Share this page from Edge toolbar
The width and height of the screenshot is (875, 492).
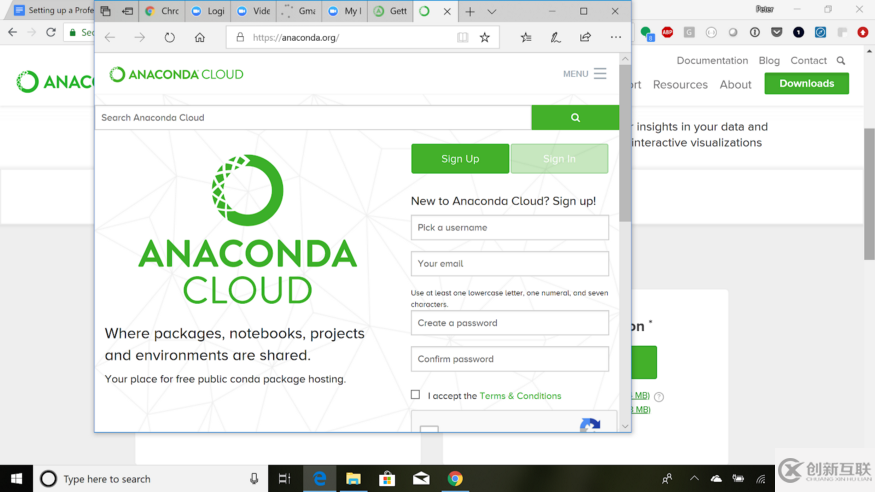tap(585, 37)
